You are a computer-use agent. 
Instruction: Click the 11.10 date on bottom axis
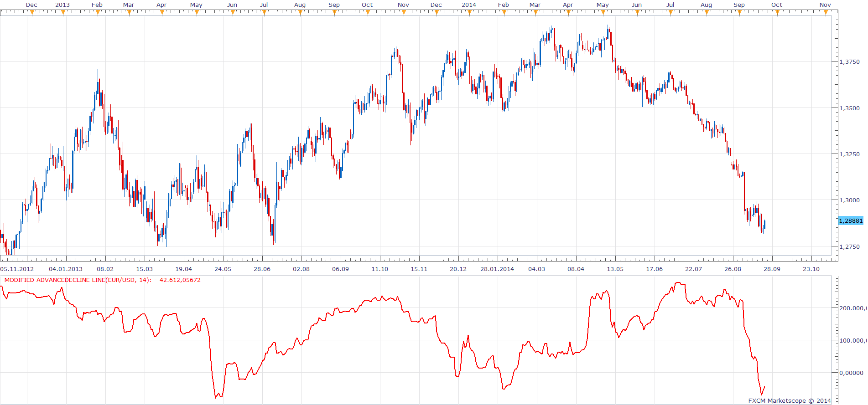click(x=380, y=269)
